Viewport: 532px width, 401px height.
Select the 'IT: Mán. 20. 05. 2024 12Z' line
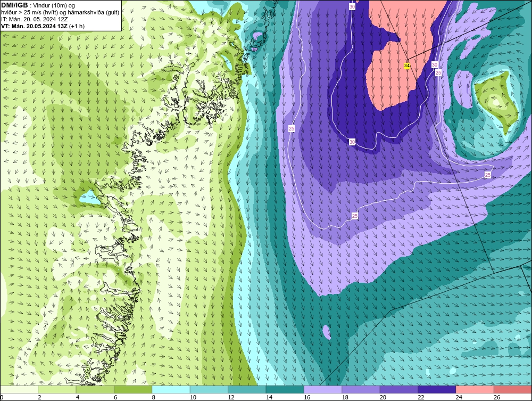click(34, 19)
